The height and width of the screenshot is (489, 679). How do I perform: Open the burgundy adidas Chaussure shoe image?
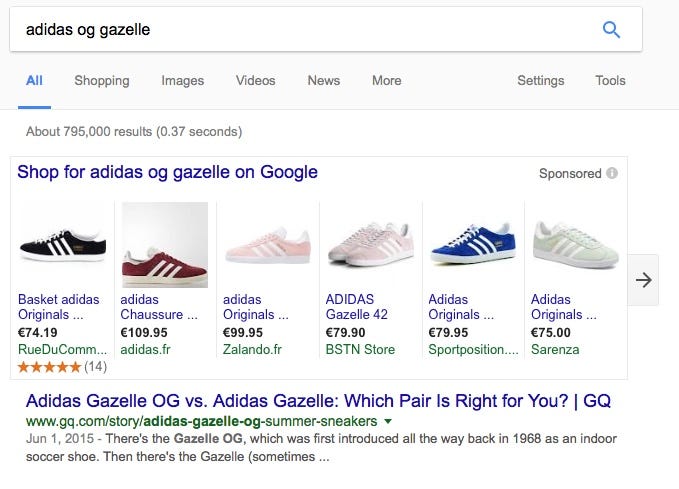[164, 245]
